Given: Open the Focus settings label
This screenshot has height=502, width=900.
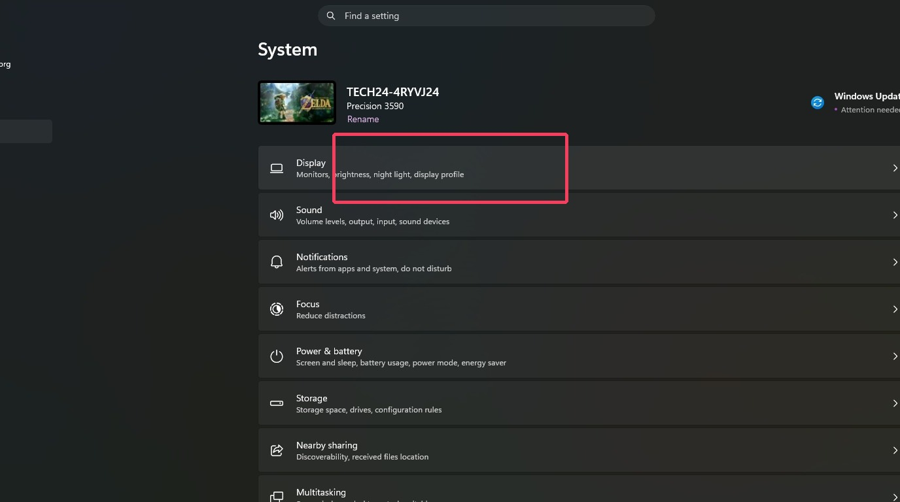Looking at the screenshot, I should tap(308, 304).
